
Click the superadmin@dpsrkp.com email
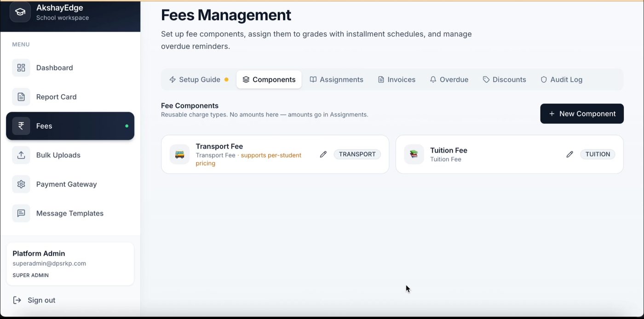pyautogui.click(x=49, y=263)
